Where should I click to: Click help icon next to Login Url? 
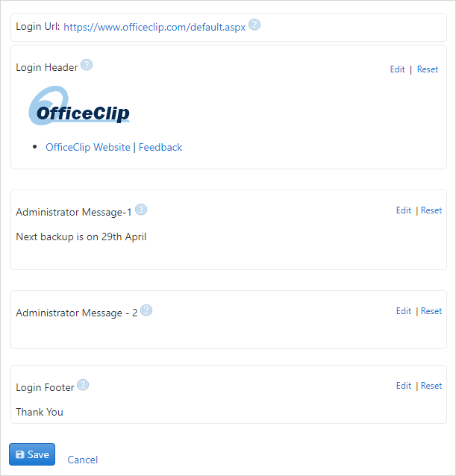(254, 25)
